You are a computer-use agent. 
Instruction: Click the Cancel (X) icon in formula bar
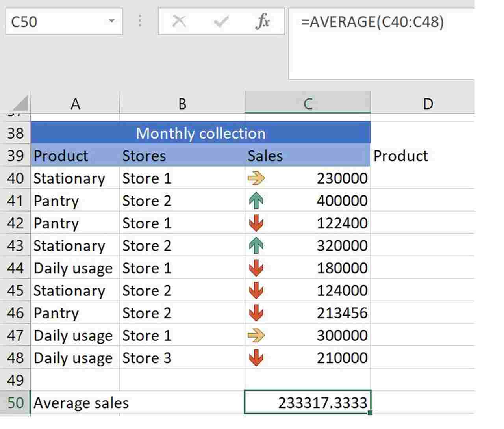point(180,22)
